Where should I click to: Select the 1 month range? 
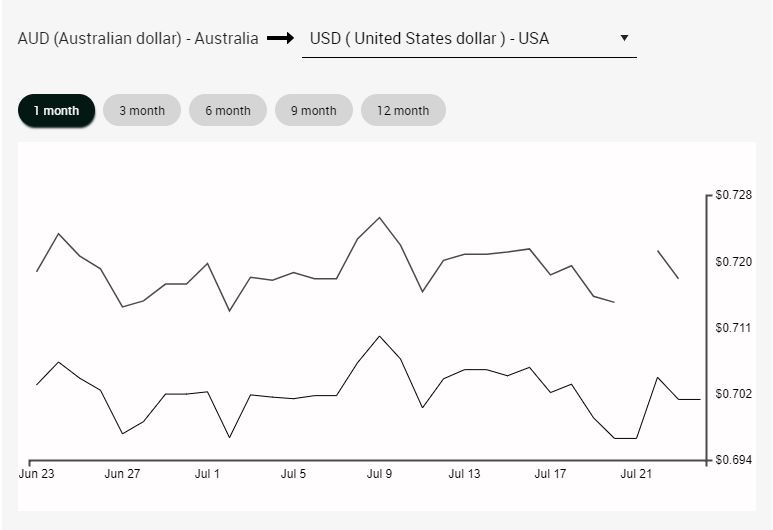click(x=56, y=111)
